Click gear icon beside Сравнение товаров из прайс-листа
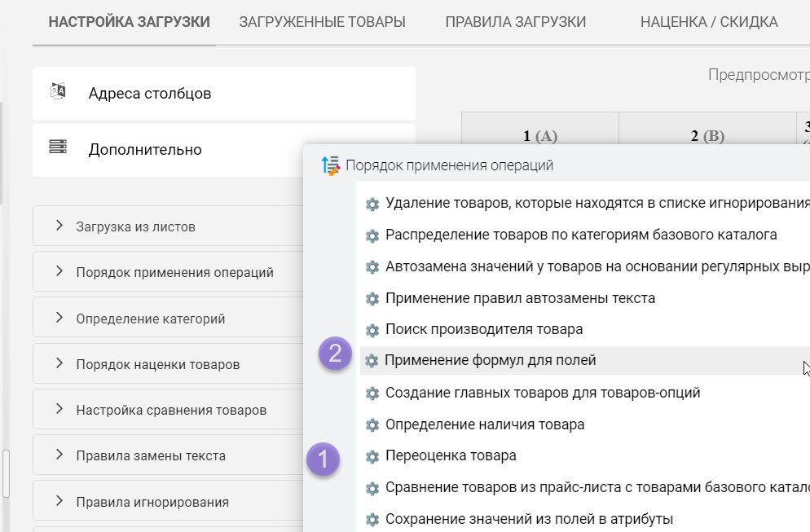The height and width of the screenshot is (532, 810). click(x=372, y=488)
